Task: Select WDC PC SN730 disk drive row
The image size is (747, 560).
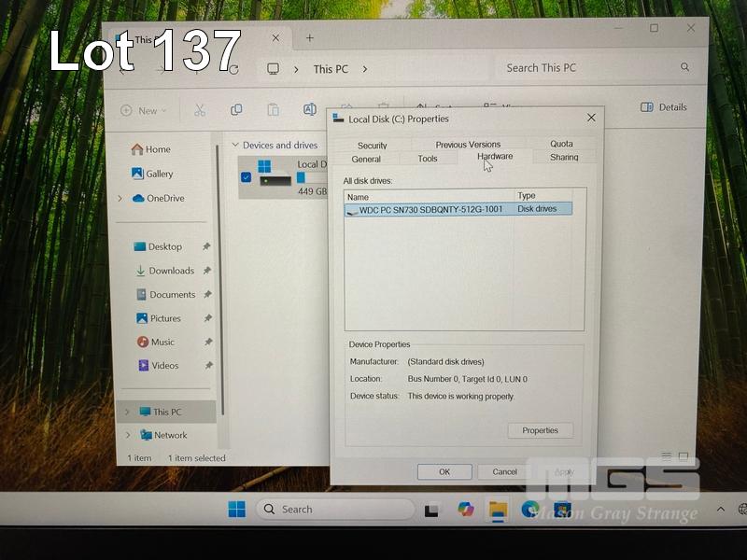Action: click(458, 209)
